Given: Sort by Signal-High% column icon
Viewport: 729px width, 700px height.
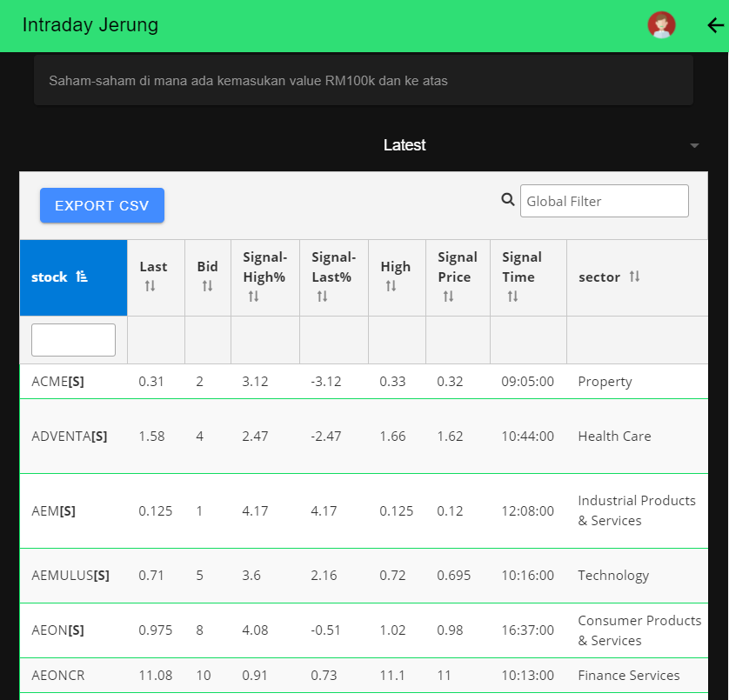Looking at the screenshot, I should click(253, 297).
